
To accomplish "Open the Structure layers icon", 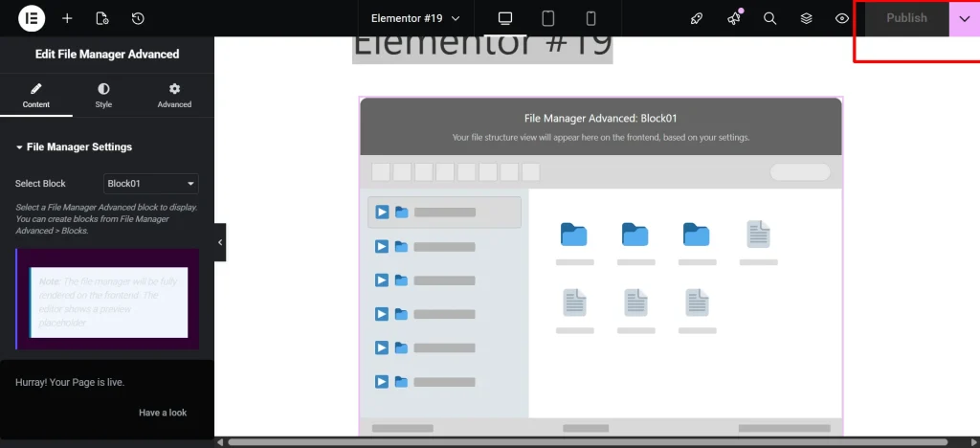I will pyautogui.click(x=806, y=19).
